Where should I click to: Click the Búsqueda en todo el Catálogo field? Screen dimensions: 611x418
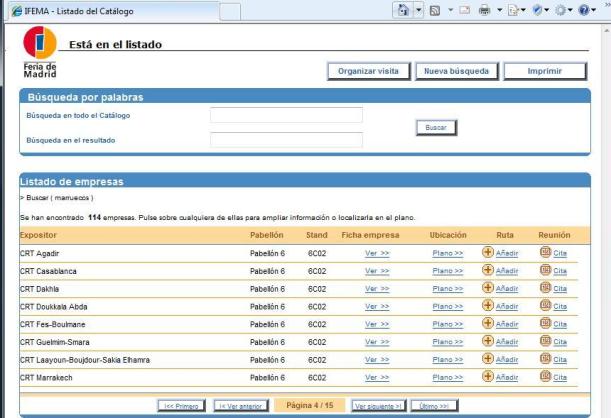(286, 116)
